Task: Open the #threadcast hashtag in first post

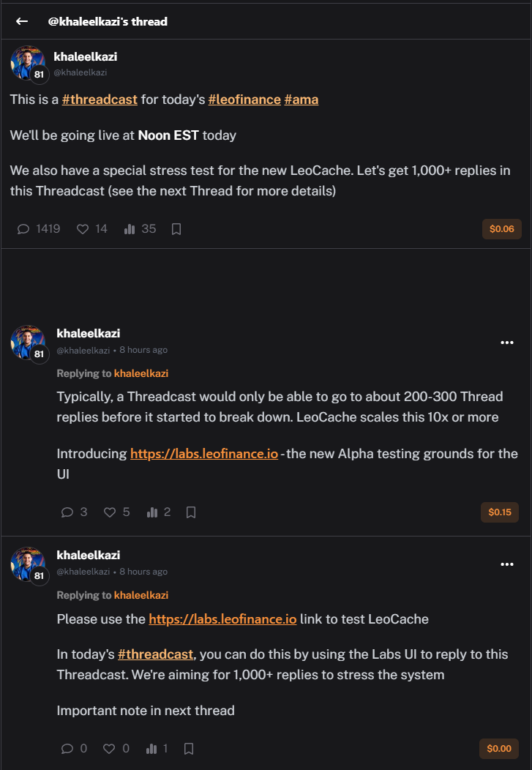Action: point(100,100)
